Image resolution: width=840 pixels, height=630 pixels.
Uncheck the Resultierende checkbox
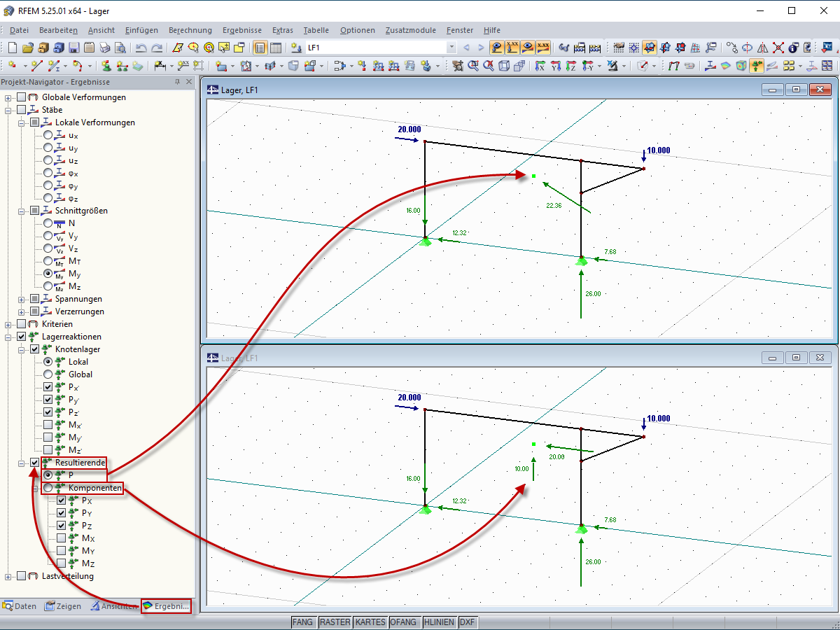[35, 463]
